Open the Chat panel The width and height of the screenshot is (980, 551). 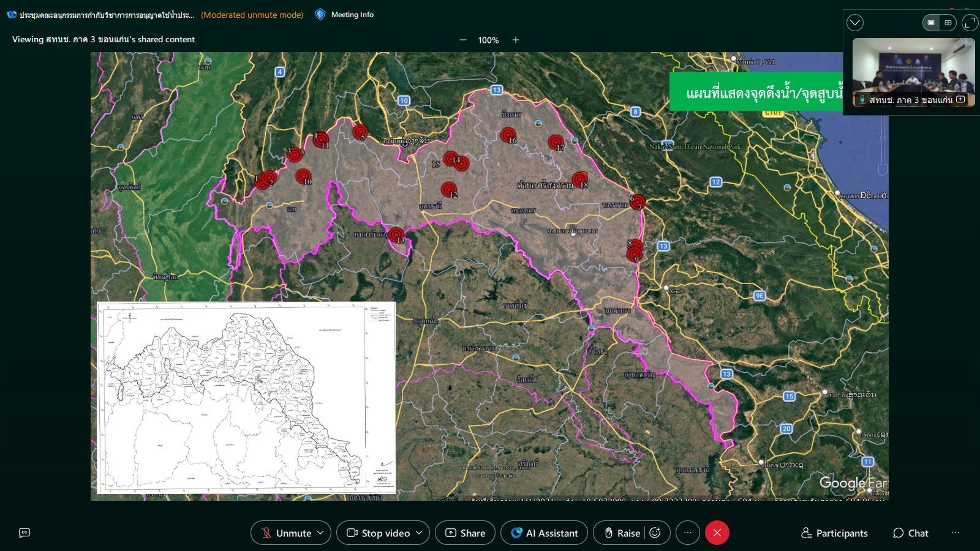(910, 533)
